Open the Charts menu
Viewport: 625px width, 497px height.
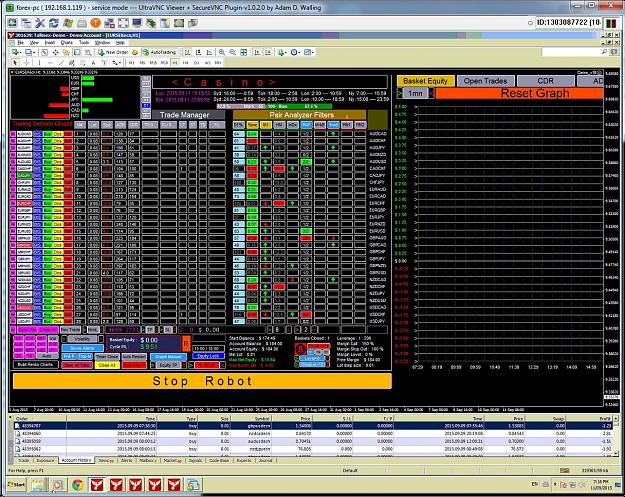tap(67, 42)
